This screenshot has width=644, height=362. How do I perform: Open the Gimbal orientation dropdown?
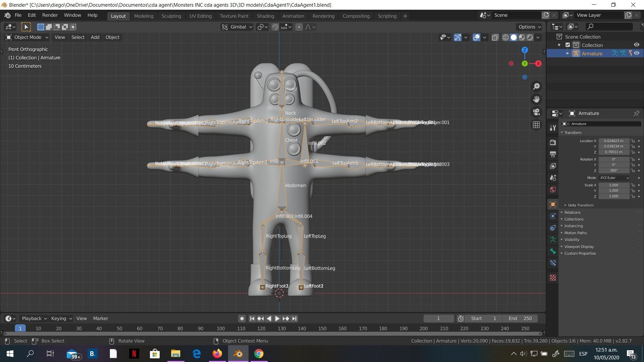tap(237, 27)
